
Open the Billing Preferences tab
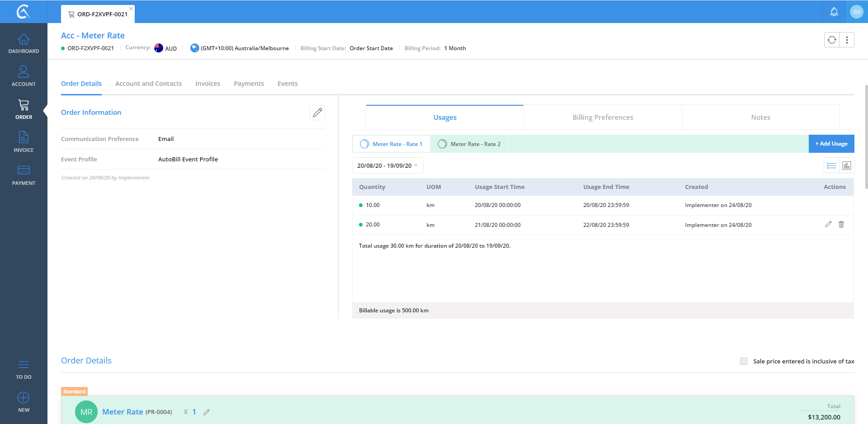603,118
